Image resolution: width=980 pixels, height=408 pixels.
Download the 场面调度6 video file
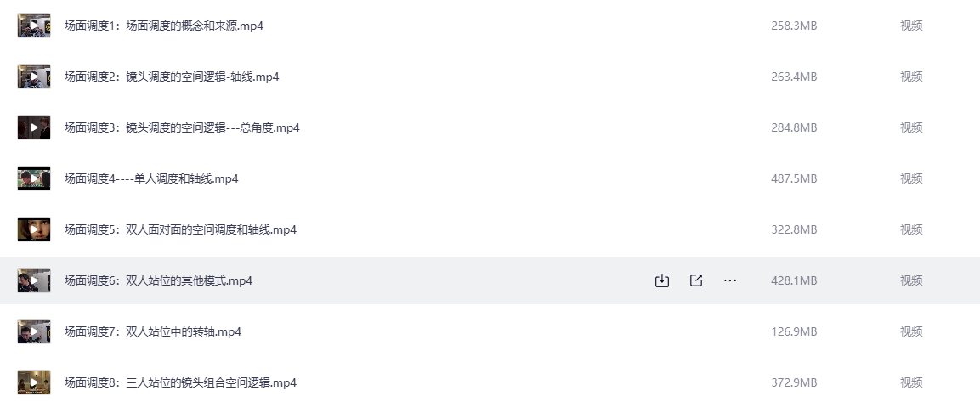pos(662,280)
